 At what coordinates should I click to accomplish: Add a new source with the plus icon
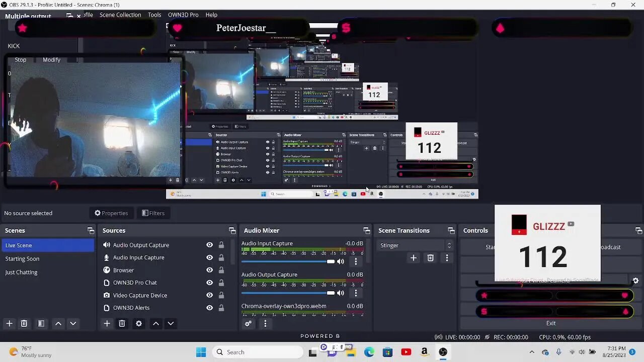pos(107,324)
